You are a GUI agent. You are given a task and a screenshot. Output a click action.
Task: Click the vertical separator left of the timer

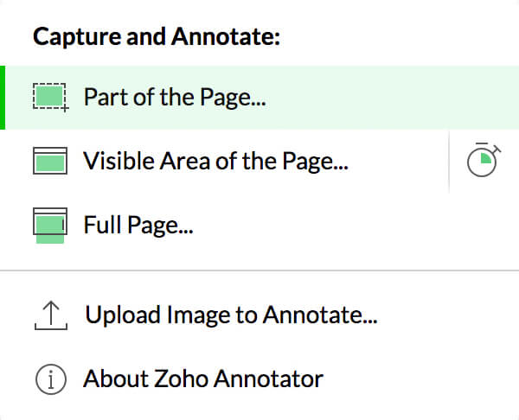pos(449,162)
